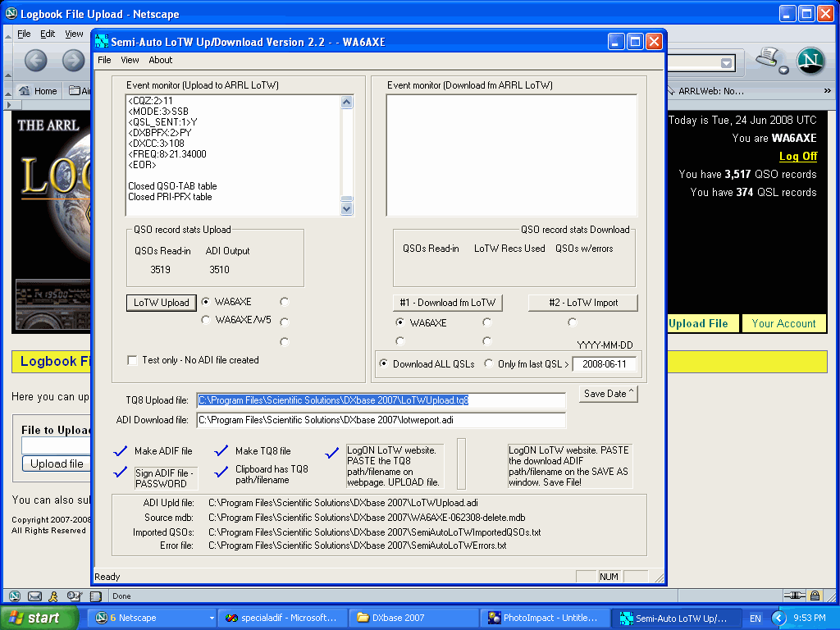840x630 pixels.
Task: Open AIM running man icon
Action: 53,596
